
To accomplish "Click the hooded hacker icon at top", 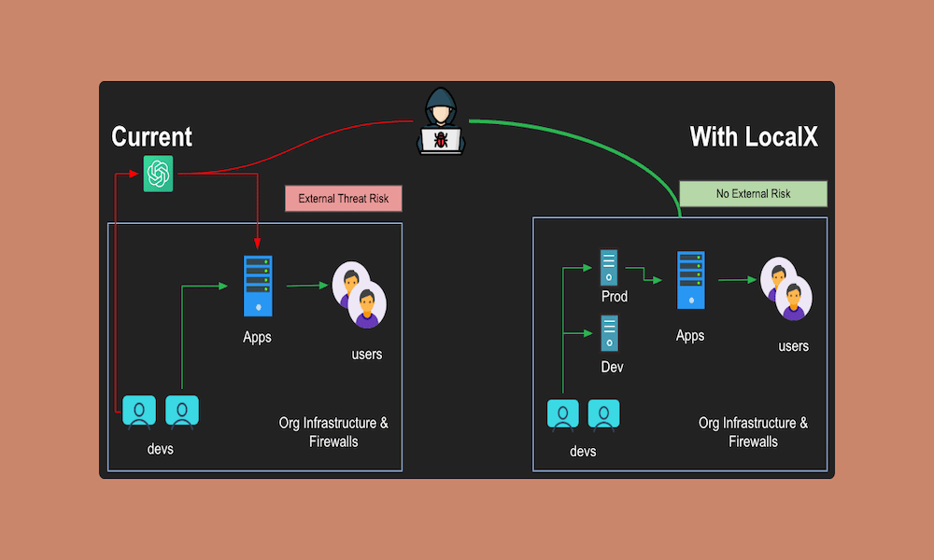I will [x=441, y=122].
